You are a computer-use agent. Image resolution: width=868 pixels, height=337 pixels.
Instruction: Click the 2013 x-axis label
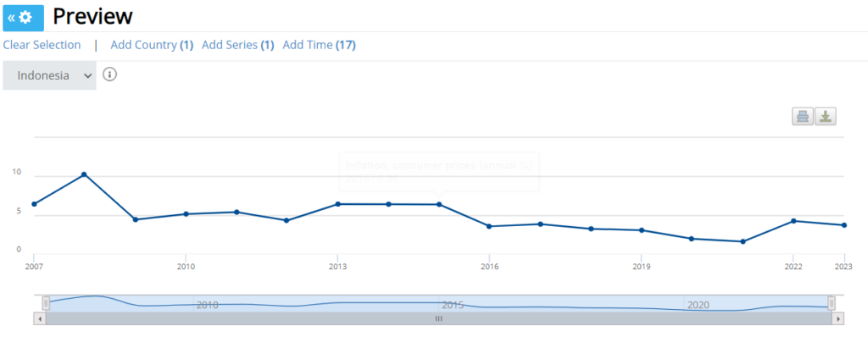tap(338, 267)
